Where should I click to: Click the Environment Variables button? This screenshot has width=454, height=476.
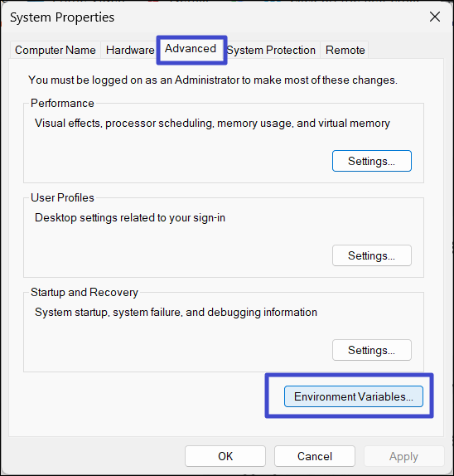point(354,396)
